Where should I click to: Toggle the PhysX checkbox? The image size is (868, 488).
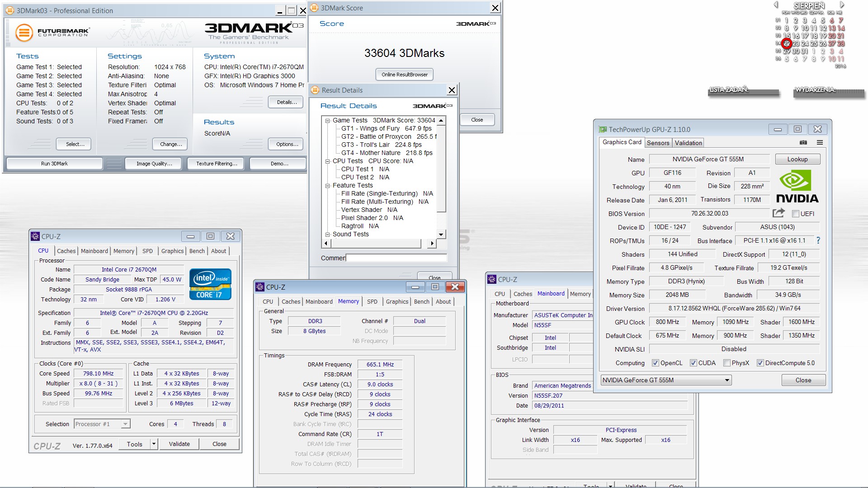726,363
